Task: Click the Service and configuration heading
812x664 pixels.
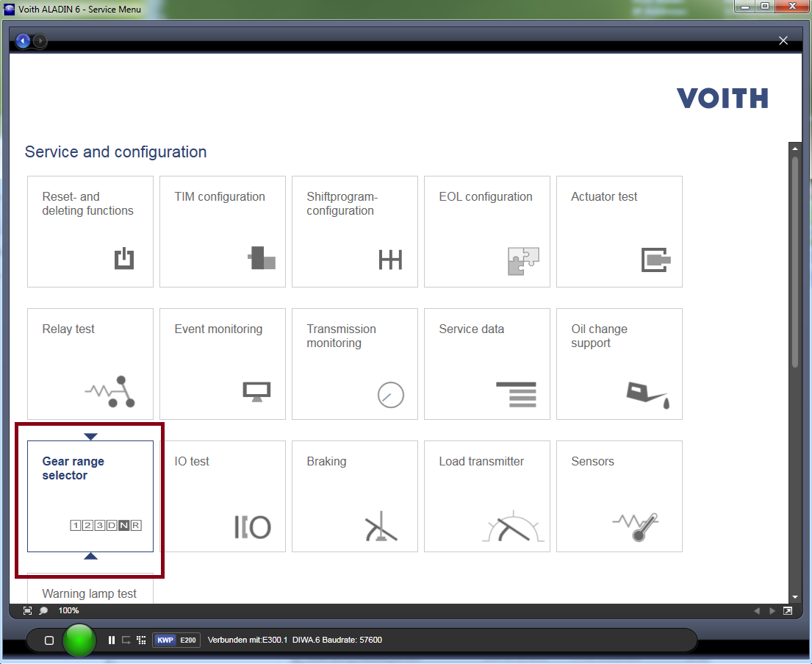Action: pyautogui.click(x=115, y=152)
